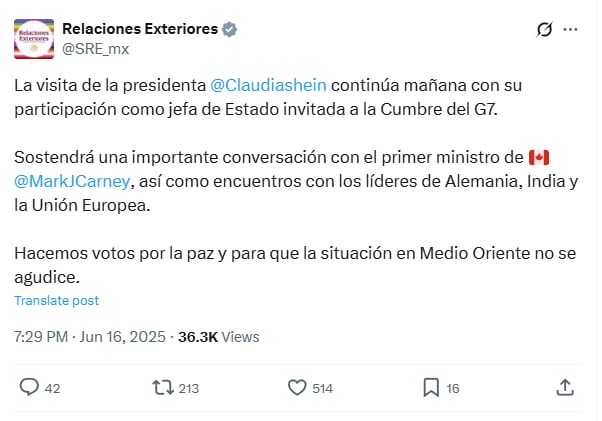This screenshot has width=602, height=421.
Task: Open the Relaciones Exteriores account name
Action: click(x=140, y=29)
